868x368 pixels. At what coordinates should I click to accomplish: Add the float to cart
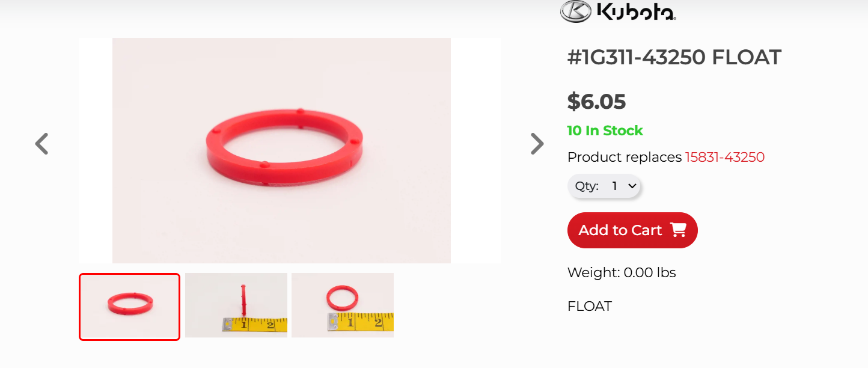(632, 230)
